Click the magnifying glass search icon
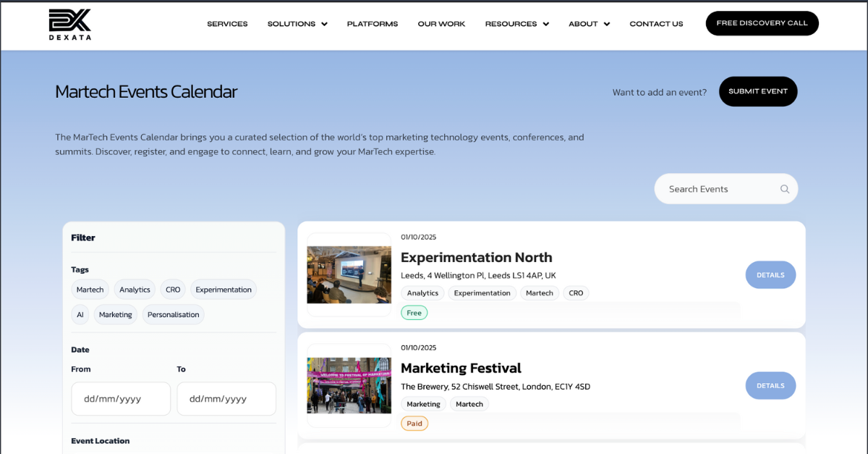Image resolution: width=868 pixels, height=454 pixels. click(784, 188)
